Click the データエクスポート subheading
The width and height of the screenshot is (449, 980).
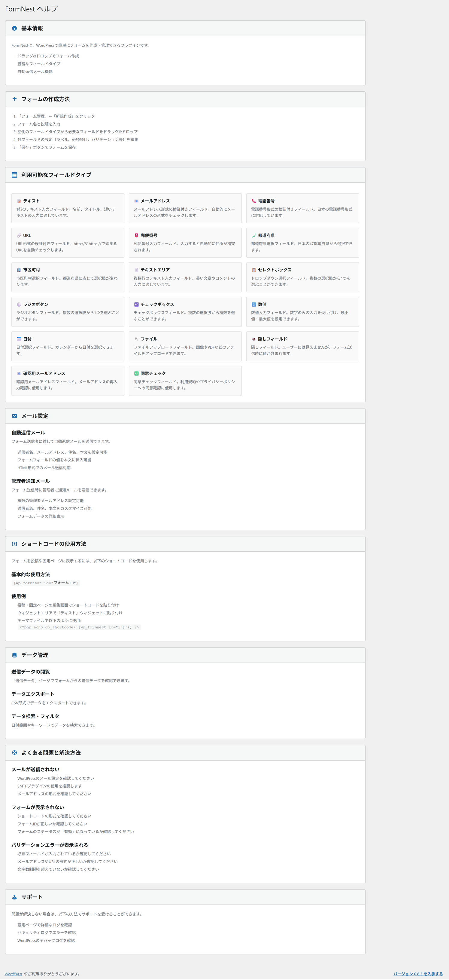(x=33, y=694)
